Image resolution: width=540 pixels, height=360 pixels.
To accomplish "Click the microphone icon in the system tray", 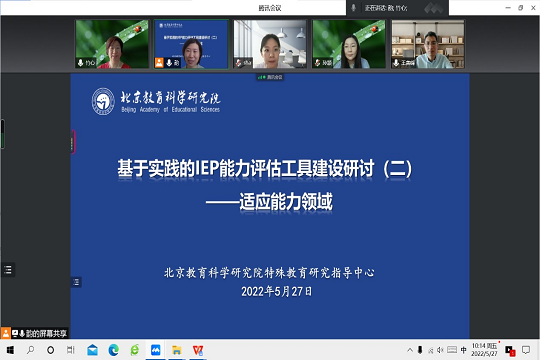I will 420,350.
